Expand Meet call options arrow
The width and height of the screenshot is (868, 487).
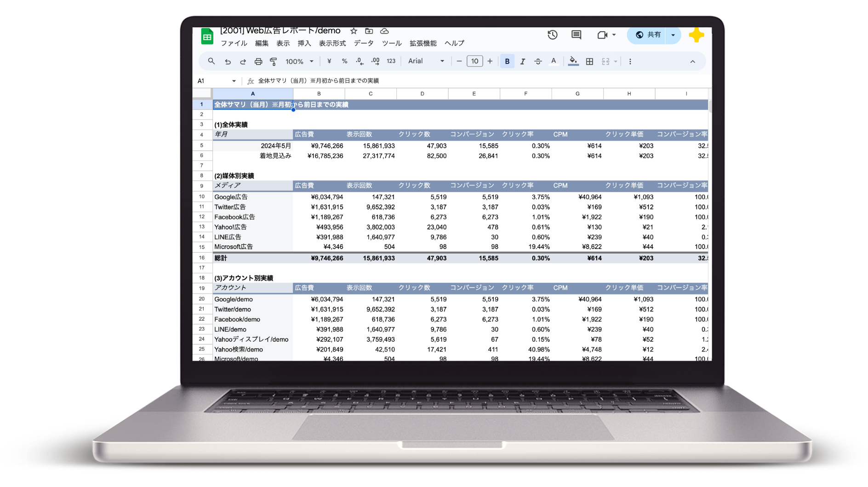click(614, 34)
